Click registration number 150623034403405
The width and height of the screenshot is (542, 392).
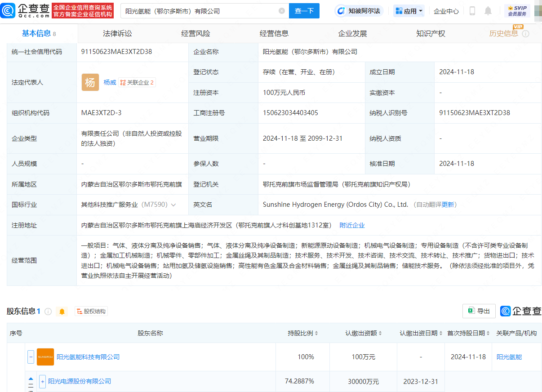290,113
